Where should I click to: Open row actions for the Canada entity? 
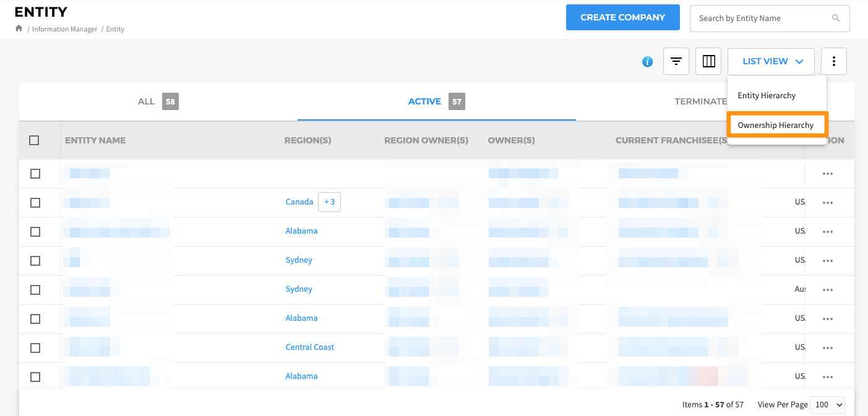(827, 203)
